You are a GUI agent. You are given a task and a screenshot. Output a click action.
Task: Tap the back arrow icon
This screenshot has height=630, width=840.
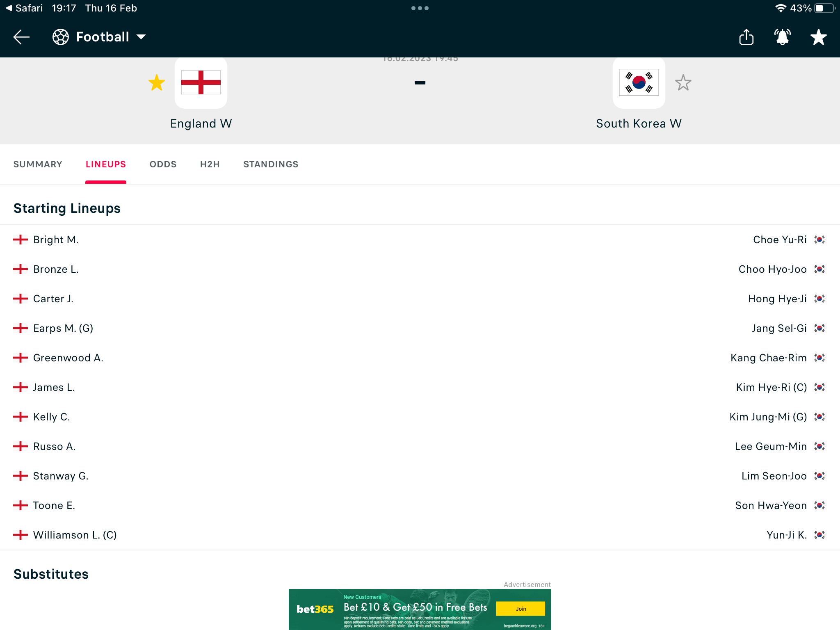pos(21,37)
